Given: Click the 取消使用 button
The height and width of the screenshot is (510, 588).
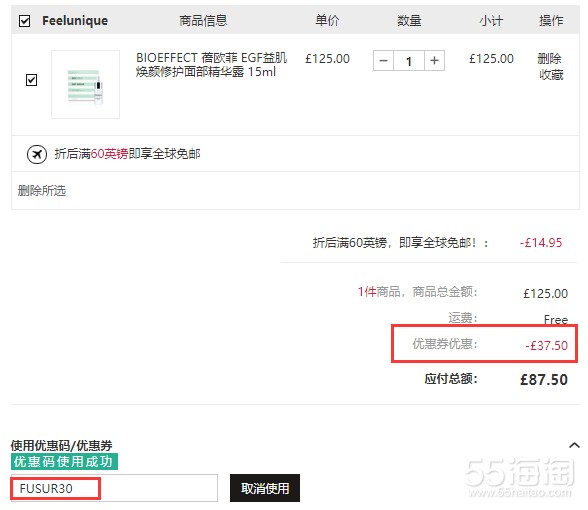Looking at the screenshot, I should pyautogui.click(x=265, y=488).
